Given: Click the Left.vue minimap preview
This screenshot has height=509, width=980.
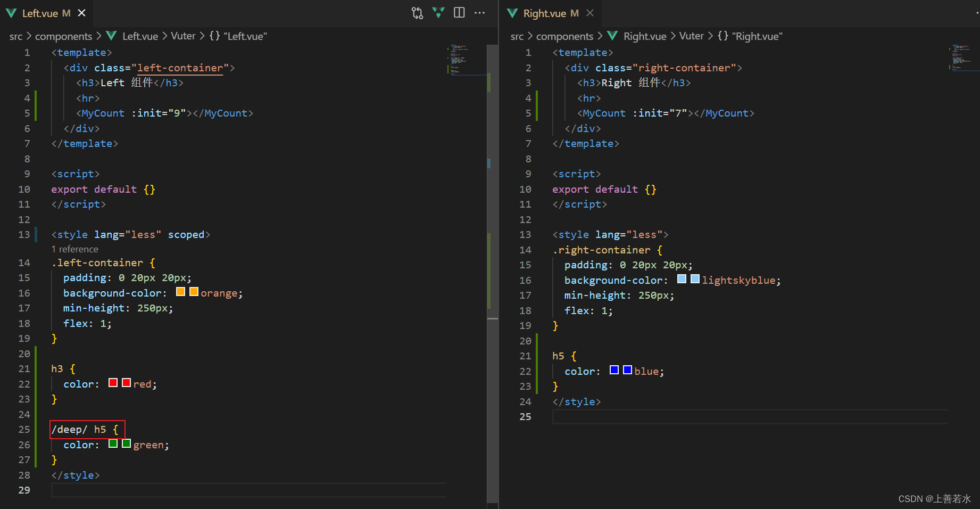Looking at the screenshot, I should tap(467, 60).
